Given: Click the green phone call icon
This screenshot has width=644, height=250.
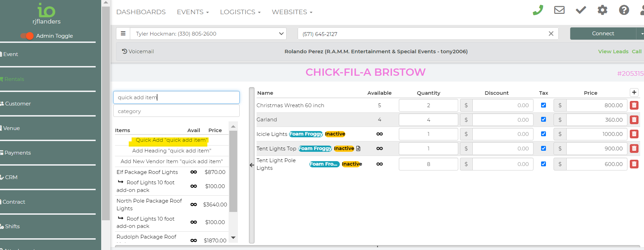Looking at the screenshot, I should 538,10.
